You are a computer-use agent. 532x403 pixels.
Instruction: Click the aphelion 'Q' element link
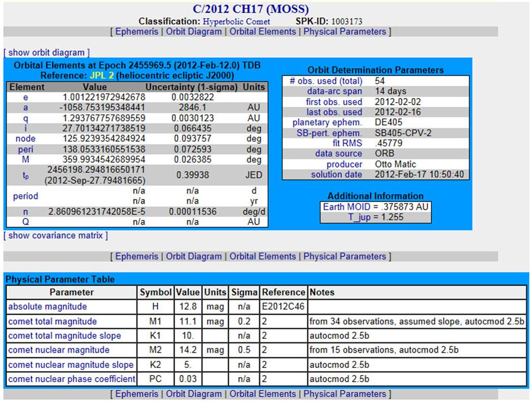(x=25, y=222)
